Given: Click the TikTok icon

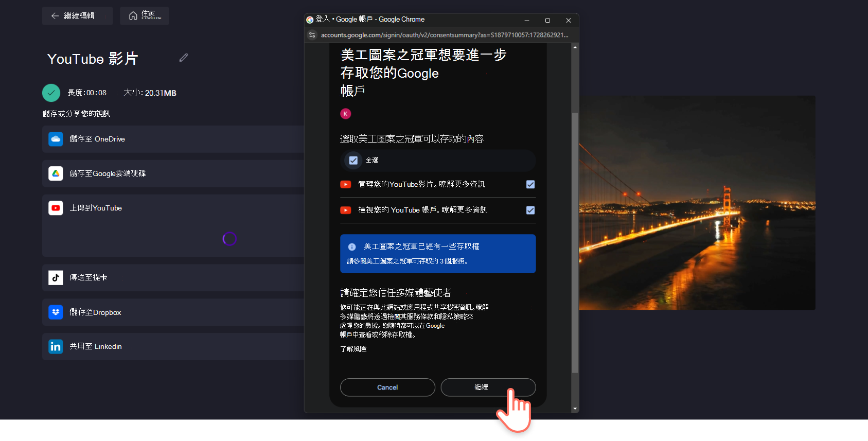Looking at the screenshot, I should pos(56,277).
